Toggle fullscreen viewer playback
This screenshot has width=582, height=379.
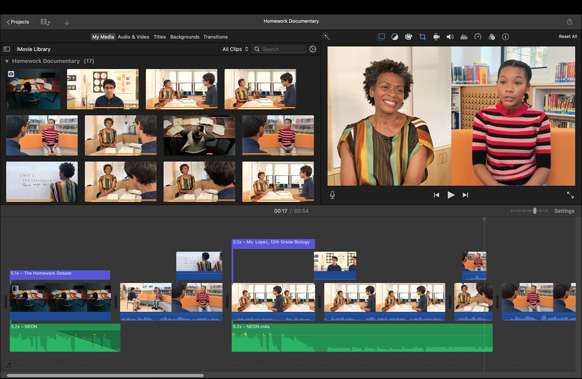(570, 195)
